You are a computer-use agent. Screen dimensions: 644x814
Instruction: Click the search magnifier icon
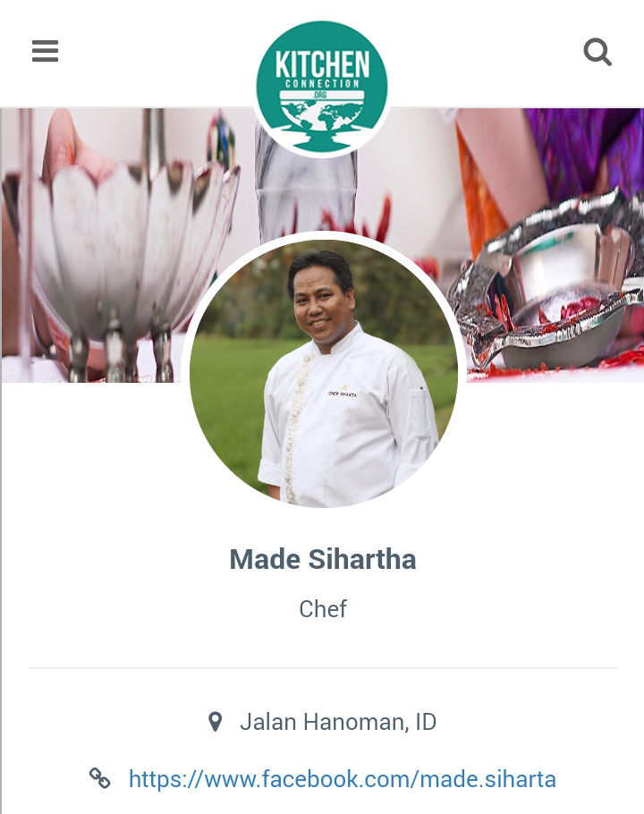coord(597,51)
